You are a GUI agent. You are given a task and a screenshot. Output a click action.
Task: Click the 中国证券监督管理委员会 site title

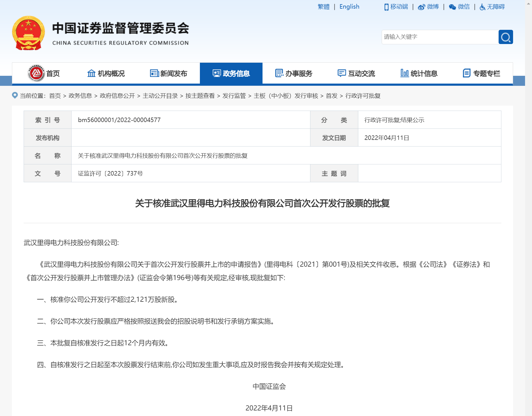click(121, 28)
